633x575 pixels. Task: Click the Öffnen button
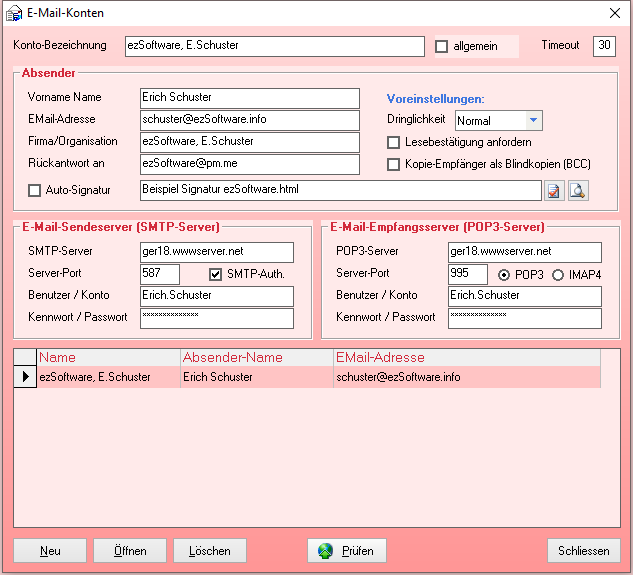click(130, 551)
